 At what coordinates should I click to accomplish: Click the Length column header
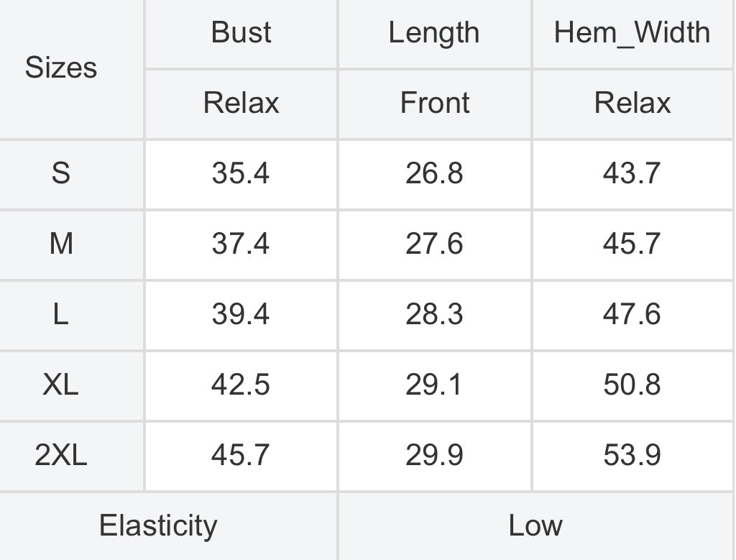tap(434, 33)
